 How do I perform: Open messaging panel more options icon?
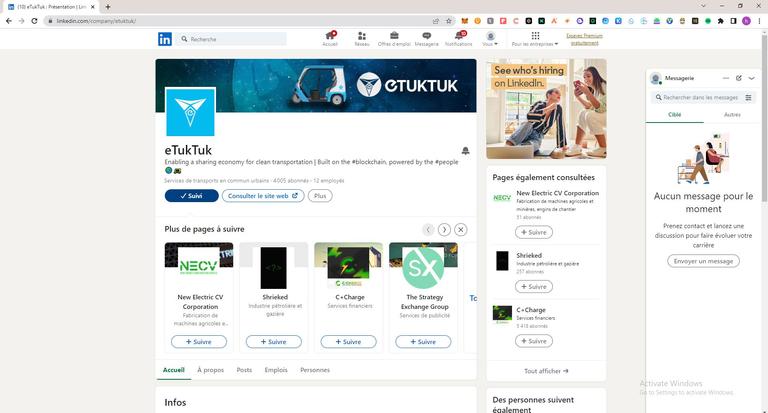point(726,78)
